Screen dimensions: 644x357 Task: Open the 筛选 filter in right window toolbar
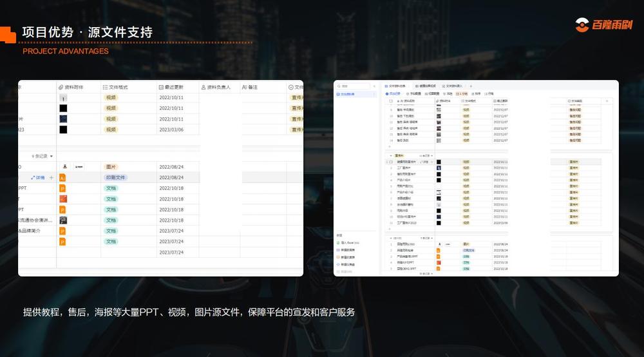448,93
